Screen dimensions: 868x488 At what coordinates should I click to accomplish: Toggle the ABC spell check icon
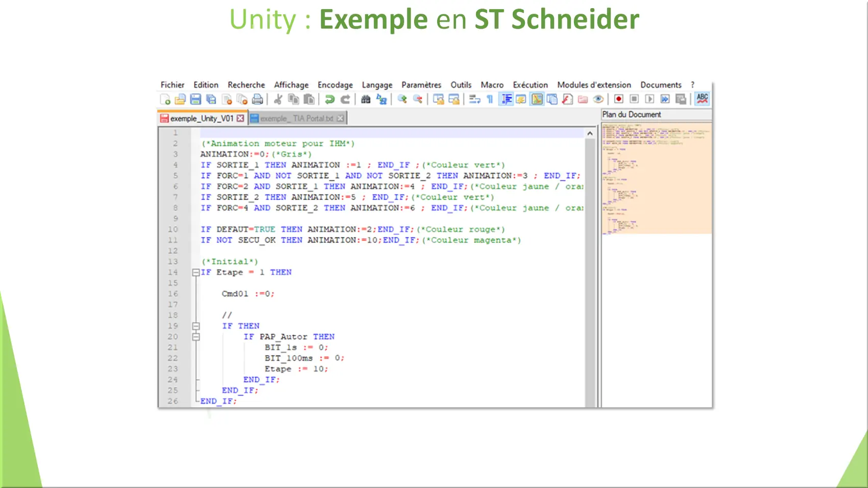click(x=702, y=99)
